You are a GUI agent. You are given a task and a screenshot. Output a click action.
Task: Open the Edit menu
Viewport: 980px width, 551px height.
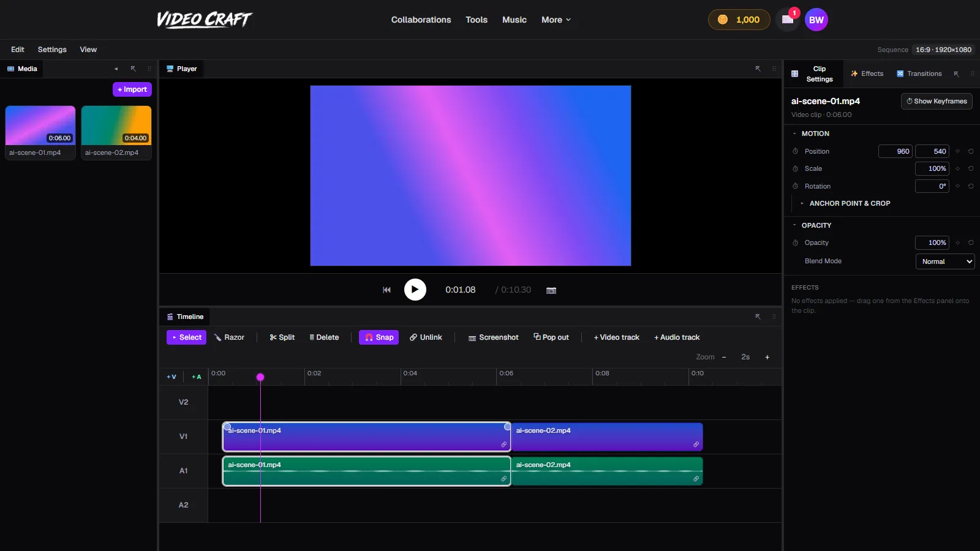pos(18,50)
